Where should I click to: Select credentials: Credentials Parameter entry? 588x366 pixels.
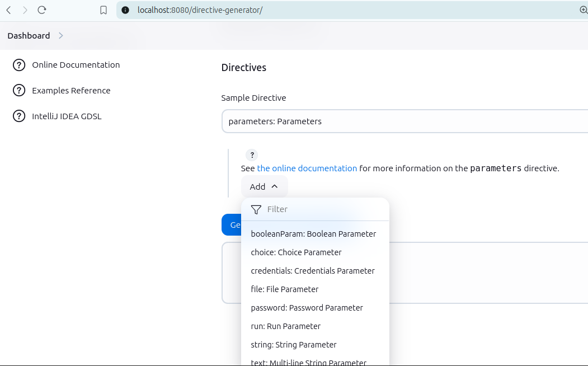[x=313, y=271]
